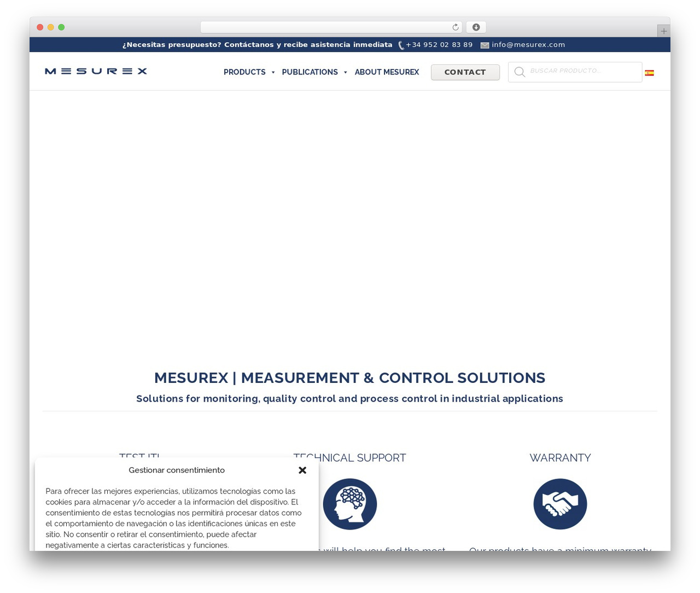
Task: Expand the Publications menu arrow
Action: 346,72
